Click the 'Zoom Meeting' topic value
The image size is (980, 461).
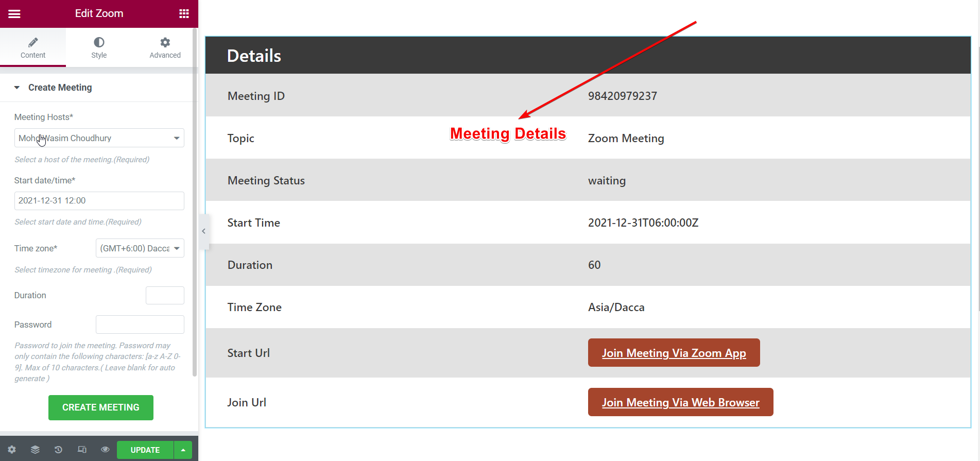pyautogui.click(x=626, y=139)
